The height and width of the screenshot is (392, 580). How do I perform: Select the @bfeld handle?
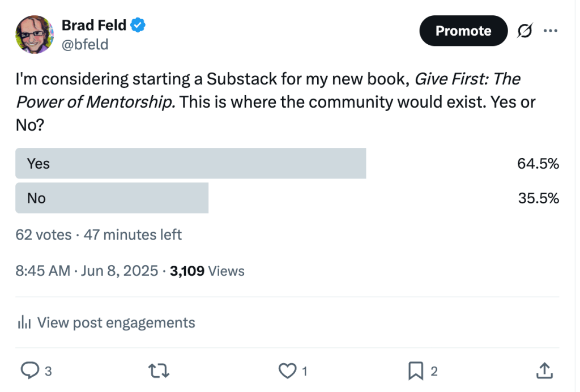click(x=85, y=44)
